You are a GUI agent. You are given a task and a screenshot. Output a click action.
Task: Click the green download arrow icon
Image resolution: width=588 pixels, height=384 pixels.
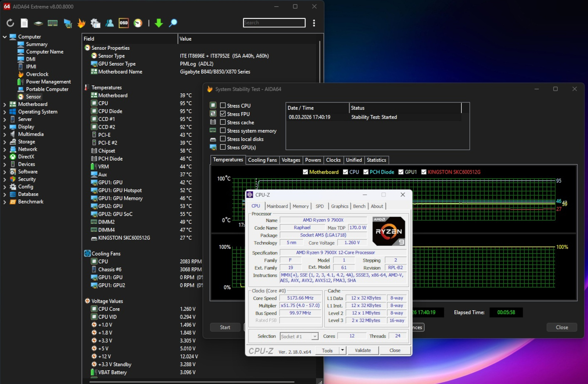(159, 23)
